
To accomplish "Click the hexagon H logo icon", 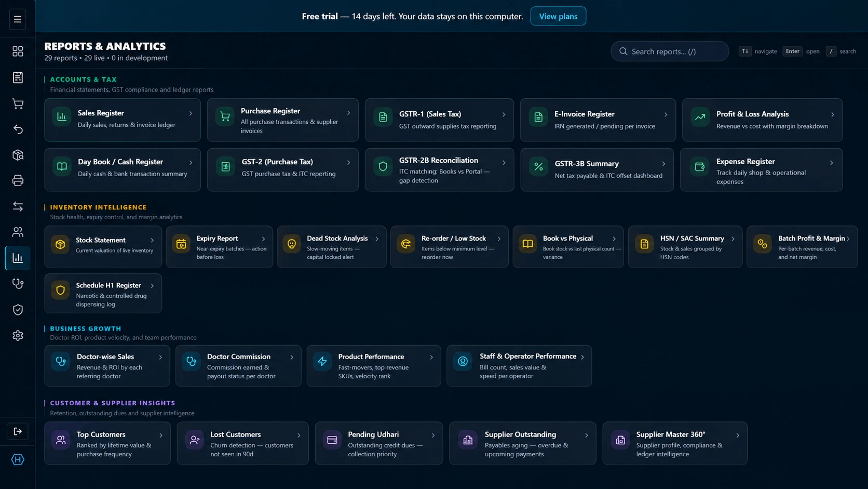I will click(x=18, y=459).
